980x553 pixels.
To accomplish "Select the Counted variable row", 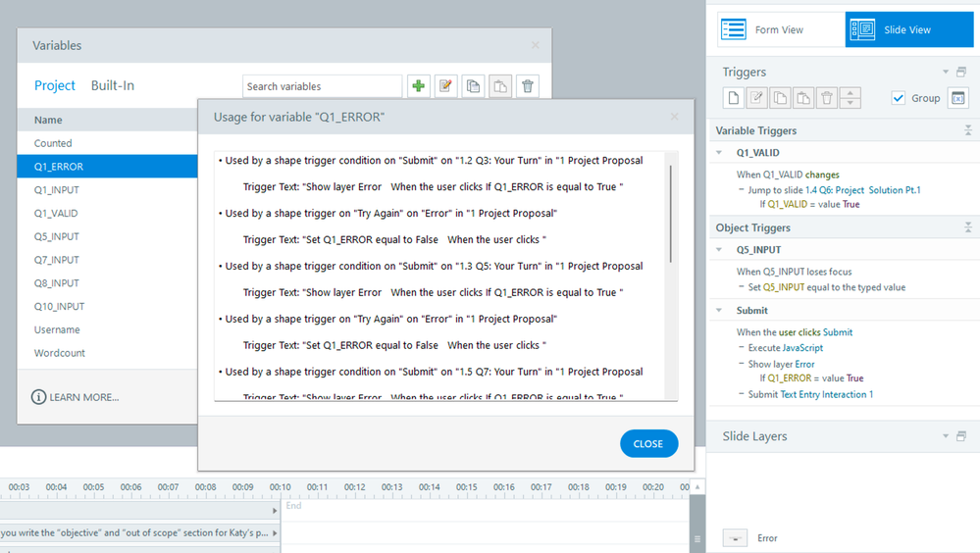I will pos(108,143).
